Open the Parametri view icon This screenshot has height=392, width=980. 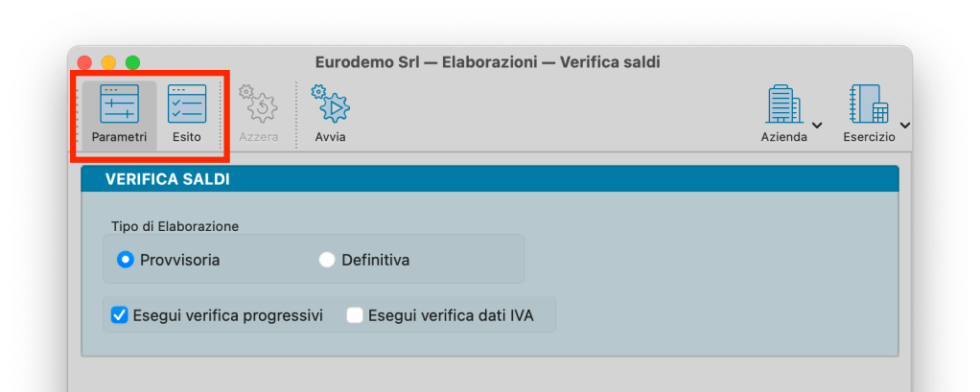coord(119,104)
